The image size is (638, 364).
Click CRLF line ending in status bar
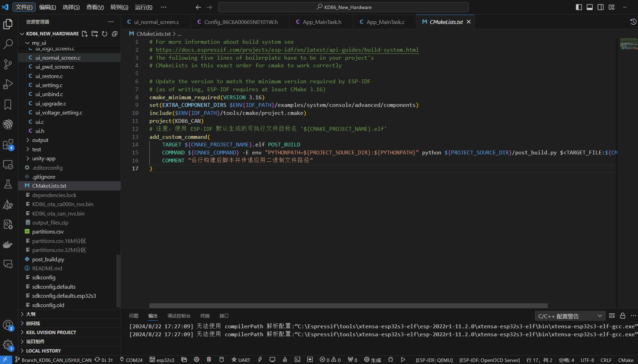click(x=606, y=360)
